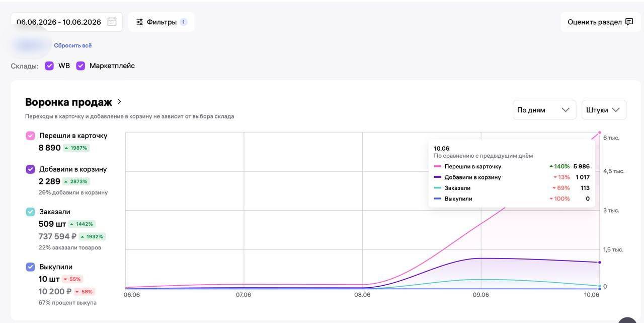This screenshot has height=323, width=644.
Task: Toggle the Маркетплейс warehouse checkbox
Action: (80, 66)
